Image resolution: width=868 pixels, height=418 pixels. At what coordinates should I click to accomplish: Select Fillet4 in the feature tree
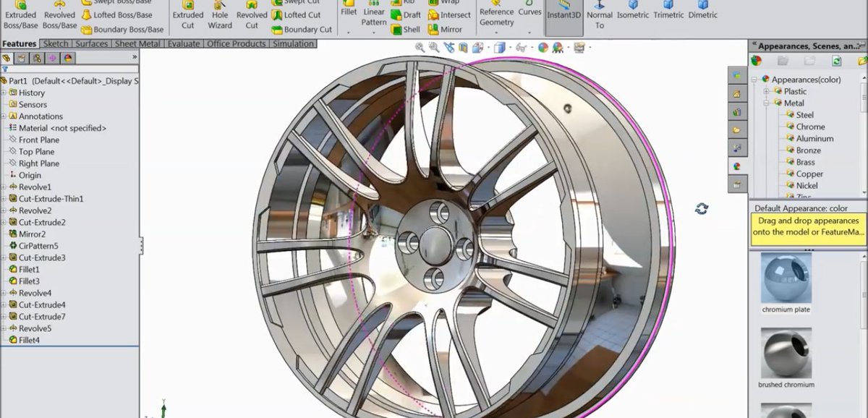tap(25, 340)
